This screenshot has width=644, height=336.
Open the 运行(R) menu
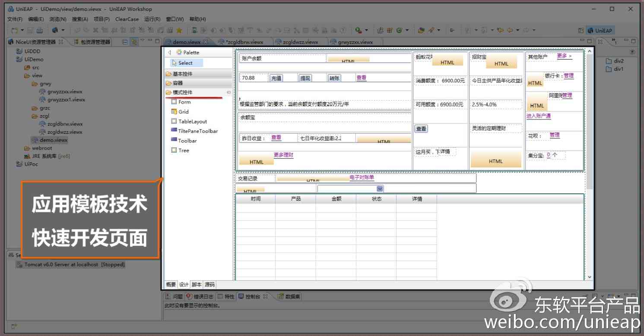(152, 19)
